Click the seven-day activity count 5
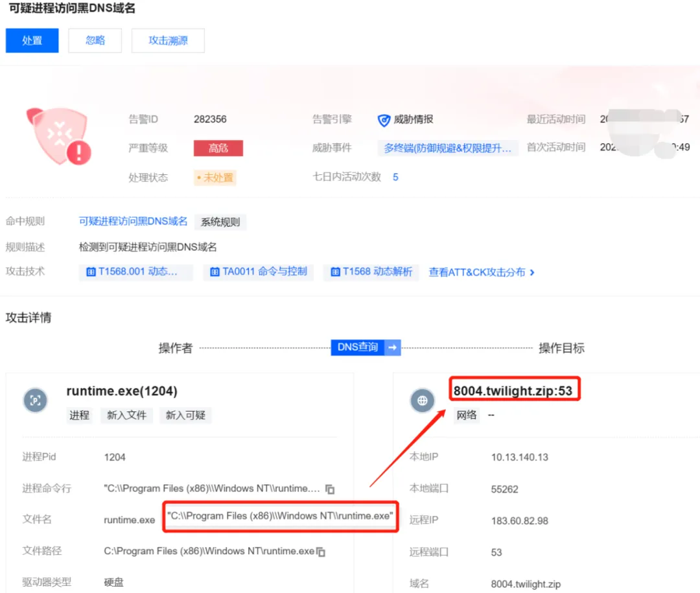 pyautogui.click(x=395, y=177)
